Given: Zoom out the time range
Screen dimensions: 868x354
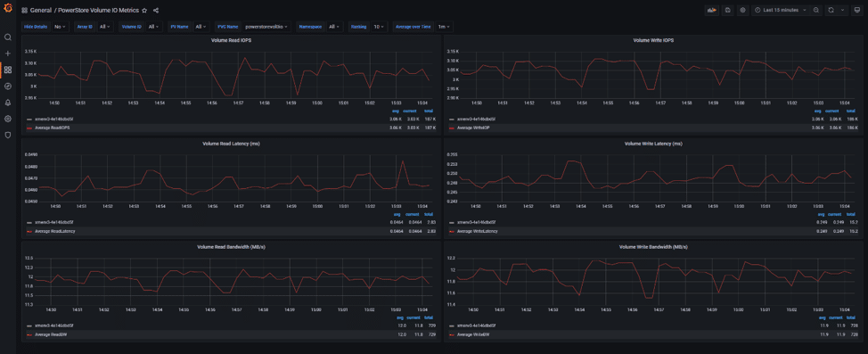Looking at the screenshot, I should 816,10.
